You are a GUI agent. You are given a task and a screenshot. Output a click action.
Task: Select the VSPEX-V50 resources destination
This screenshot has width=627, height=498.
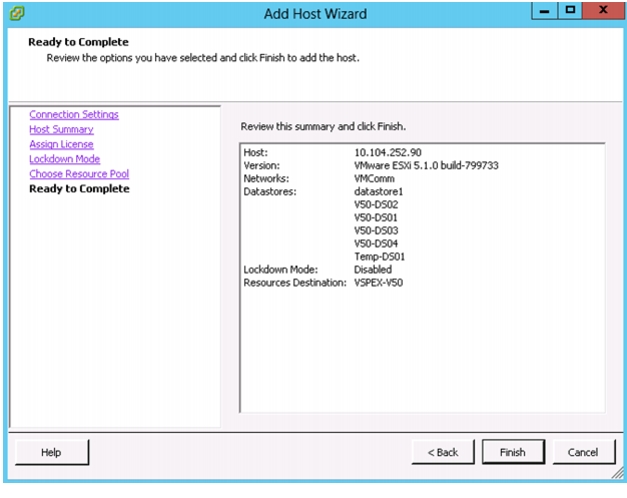click(378, 282)
